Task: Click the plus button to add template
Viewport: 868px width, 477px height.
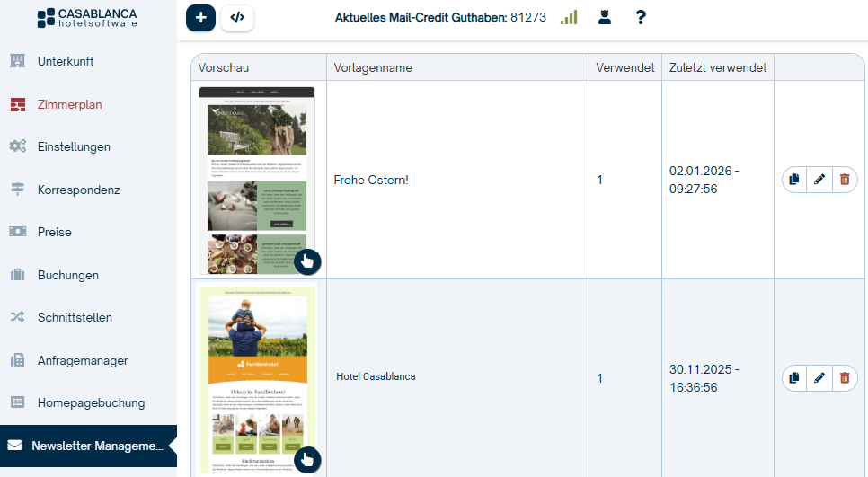Action: click(x=200, y=17)
